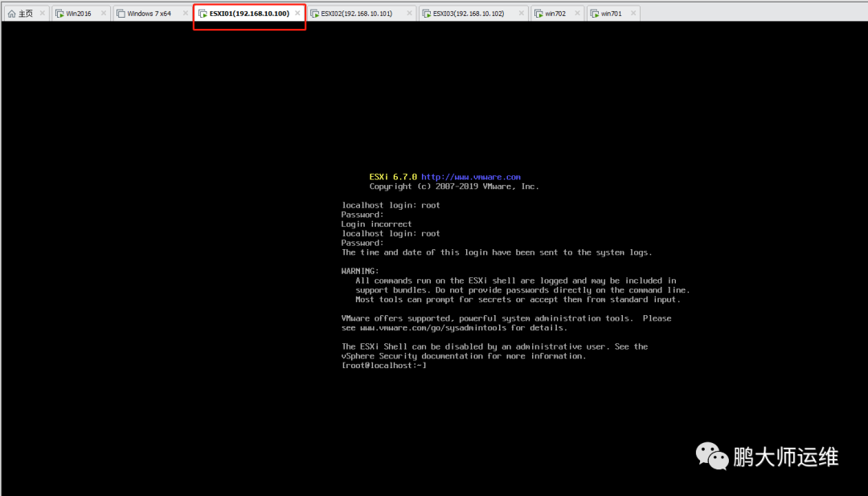Close the ESXI03 tab
Screen dimensions: 868x496
pyautogui.click(x=522, y=14)
